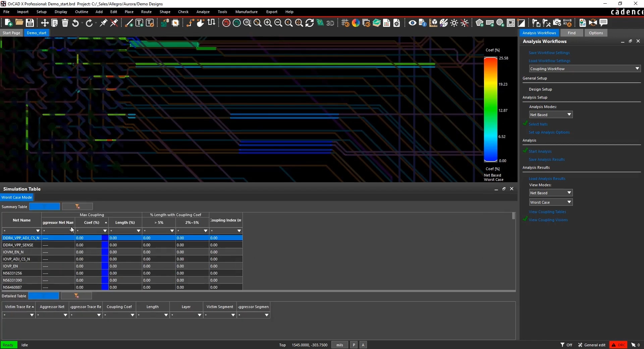Open the Analyze menu
The height and width of the screenshot is (349, 644).
click(x=203, y=12)
